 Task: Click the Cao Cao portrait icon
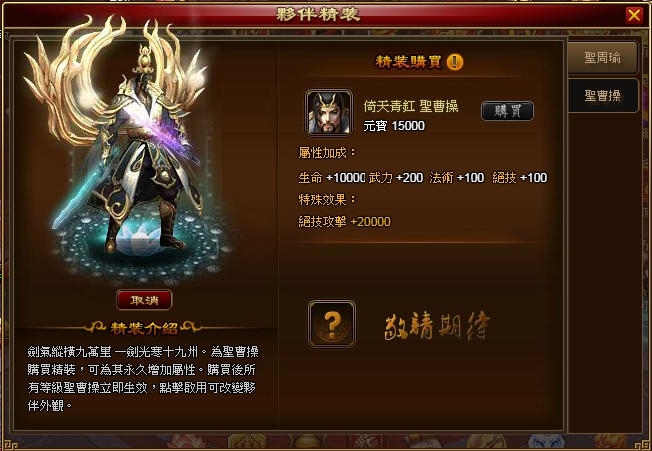coord(328,113)
